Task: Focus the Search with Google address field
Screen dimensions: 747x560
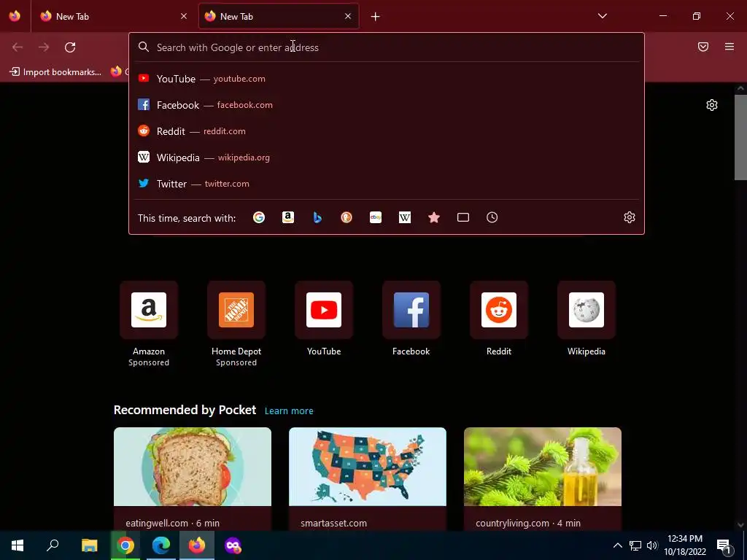Action: (x=387, y=47)
